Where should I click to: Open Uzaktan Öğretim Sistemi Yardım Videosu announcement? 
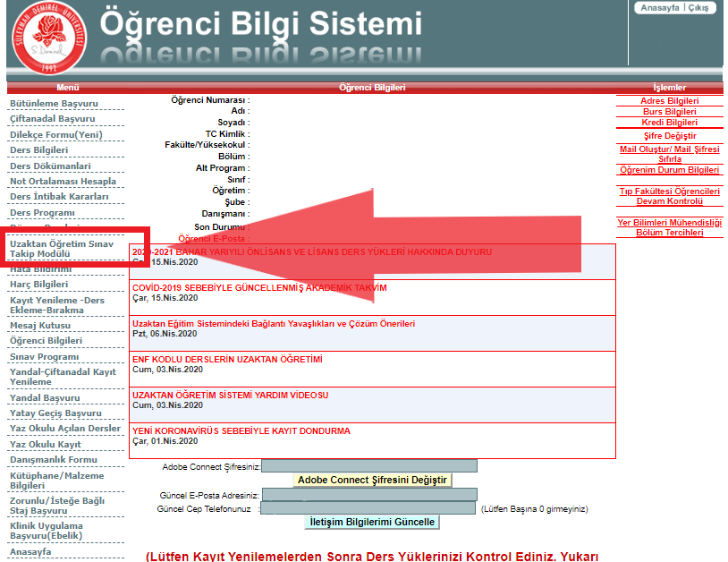(x=230, y=395)
